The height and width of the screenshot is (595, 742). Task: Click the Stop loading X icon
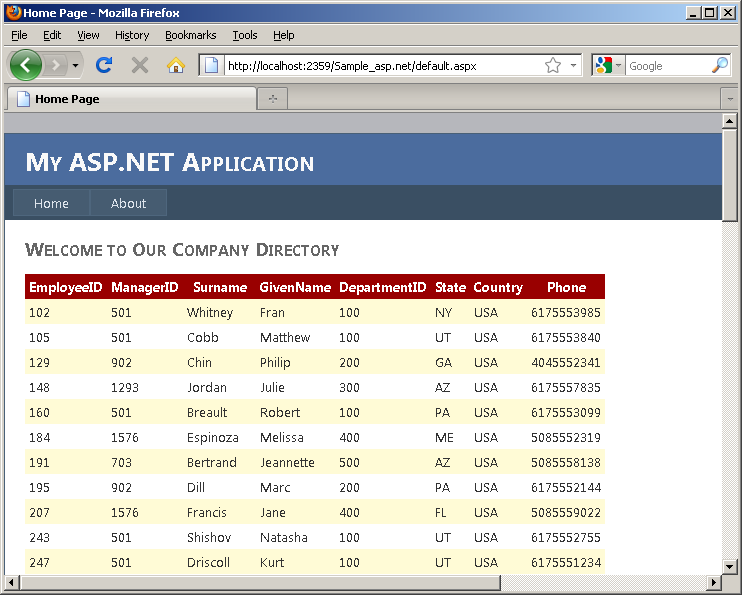(140, 65)
